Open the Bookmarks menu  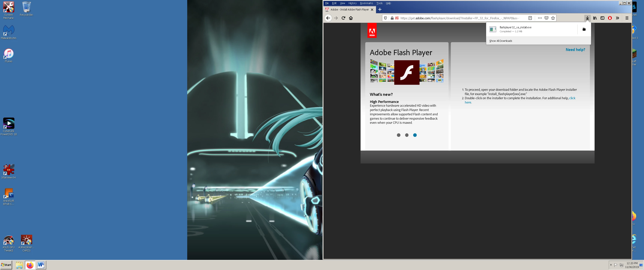tap(366, 3)
